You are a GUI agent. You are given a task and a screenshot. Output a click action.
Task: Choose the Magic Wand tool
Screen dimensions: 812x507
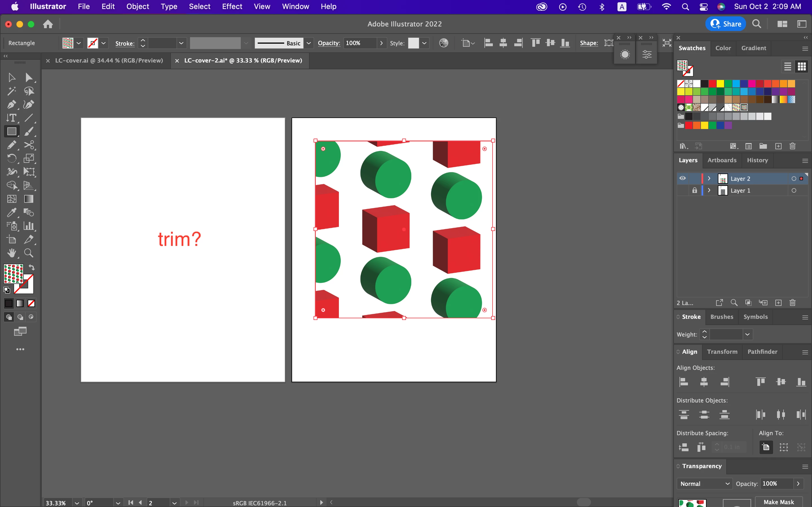click(11, 91)
